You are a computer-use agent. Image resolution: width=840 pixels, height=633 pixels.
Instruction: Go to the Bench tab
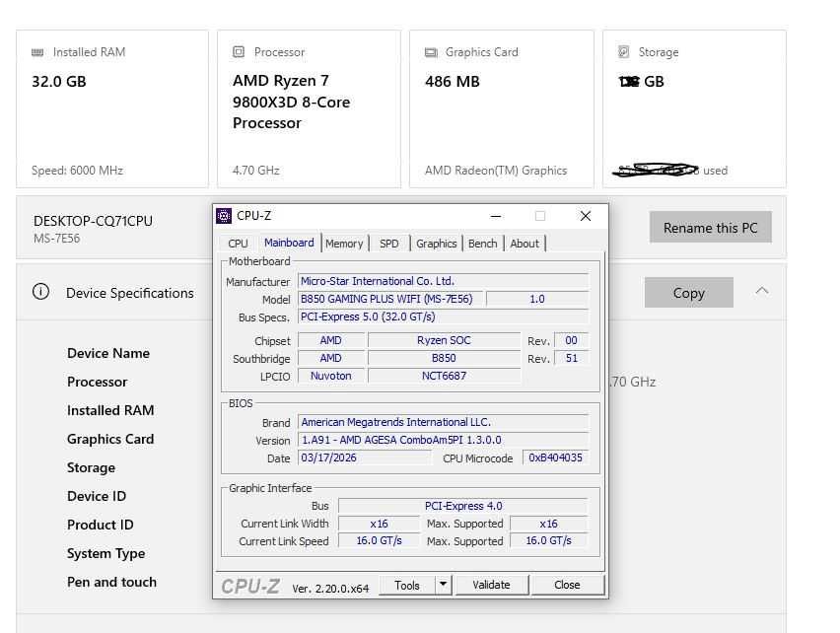click(x=483, y=244)
